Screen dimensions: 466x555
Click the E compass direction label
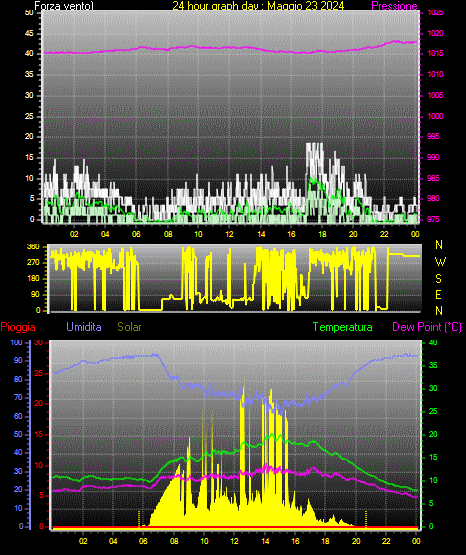[438, 294]
